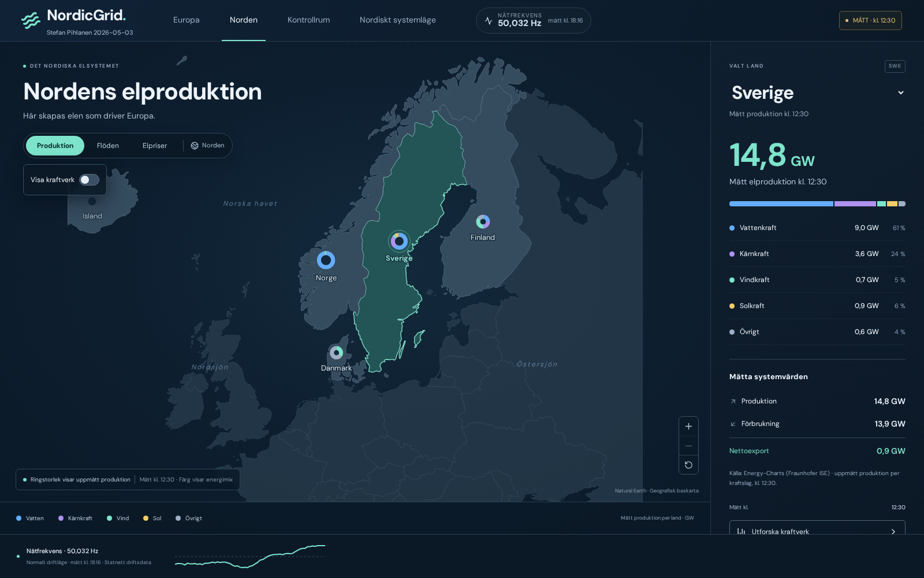Click the Mätt kl. 12:30 time row
Viewport: 924px width, 578px height.
coord(817,507)
